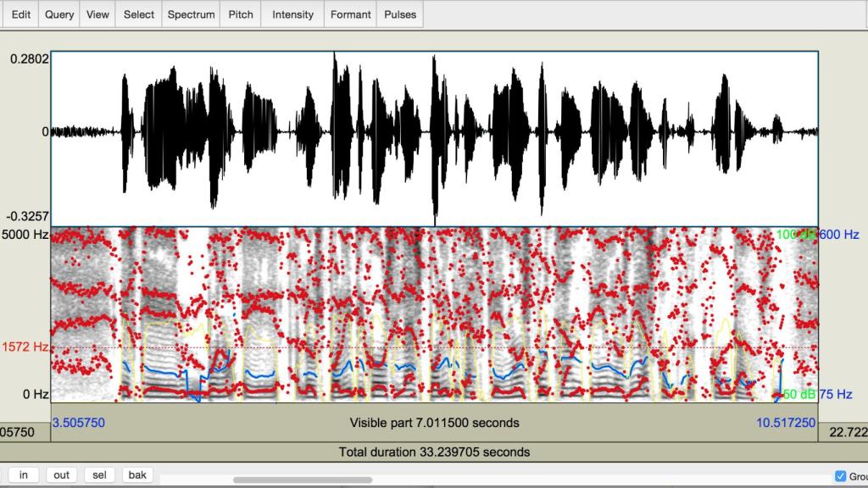The image size is (868, 488).
Task: Expand the Pitch menu
Action: tap(241, 14)
